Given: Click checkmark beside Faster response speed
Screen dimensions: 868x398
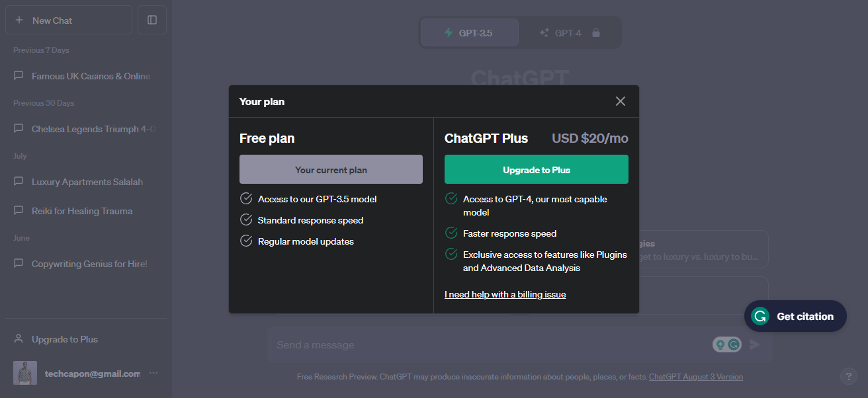Looking at the screenshot, I should pos(451,233).
